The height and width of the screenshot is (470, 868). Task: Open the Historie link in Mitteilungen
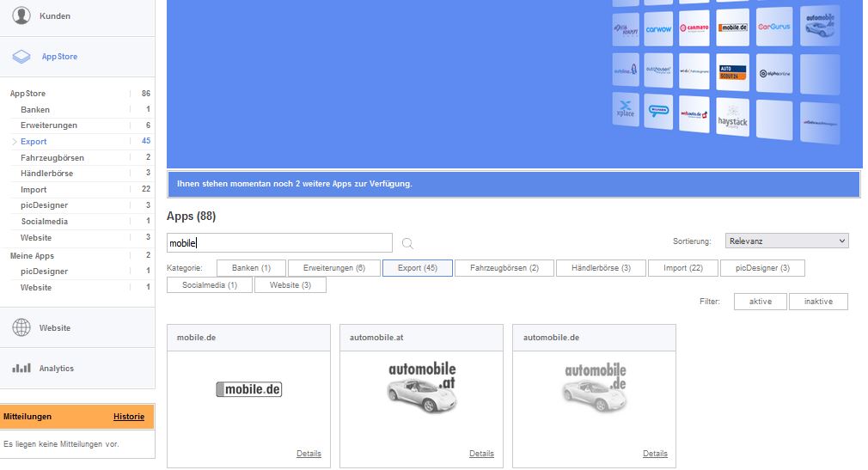(128, 417)
